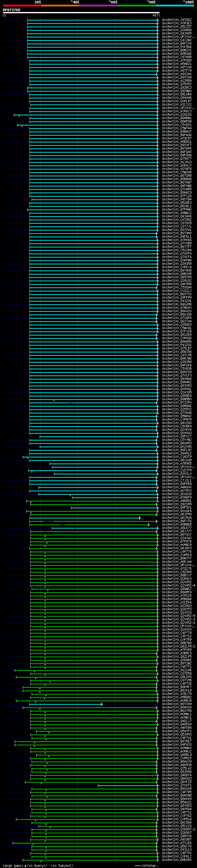Click the orange ~40% identity legend segment

point(60,6)
